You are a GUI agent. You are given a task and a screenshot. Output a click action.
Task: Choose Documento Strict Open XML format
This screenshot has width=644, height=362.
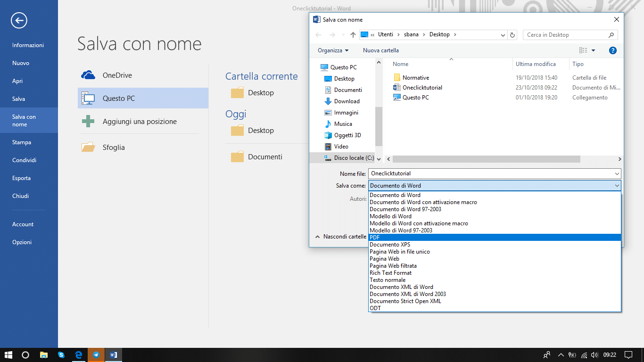(495, 301)
